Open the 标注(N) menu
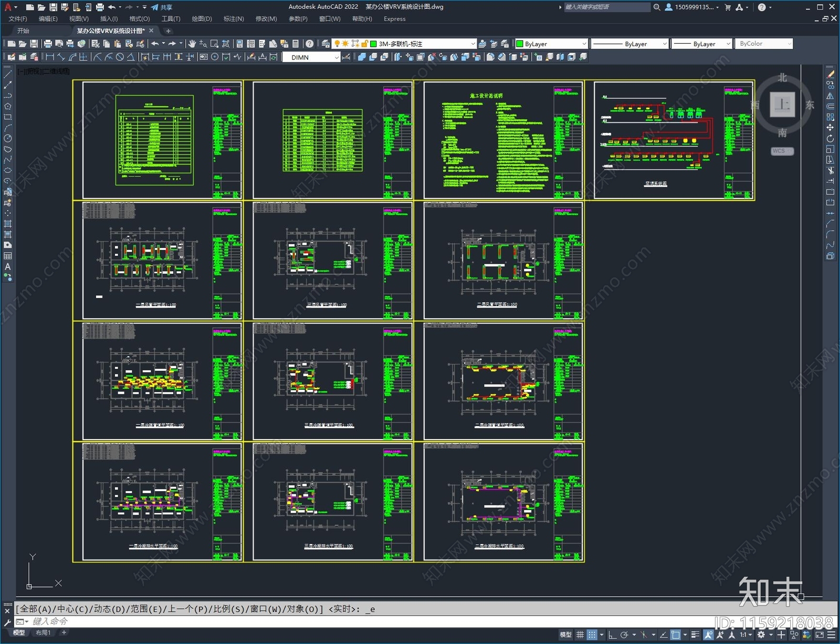The image size is (840, 644). [x=234, y=19]
